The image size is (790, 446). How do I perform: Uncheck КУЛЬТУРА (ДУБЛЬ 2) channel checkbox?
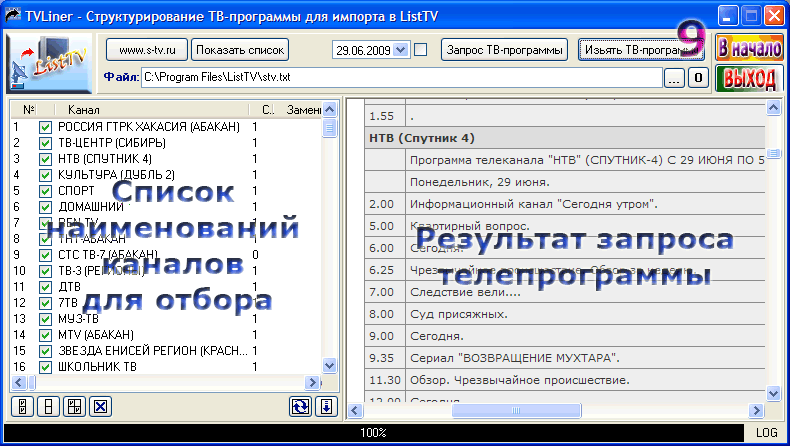pos(45,175)
